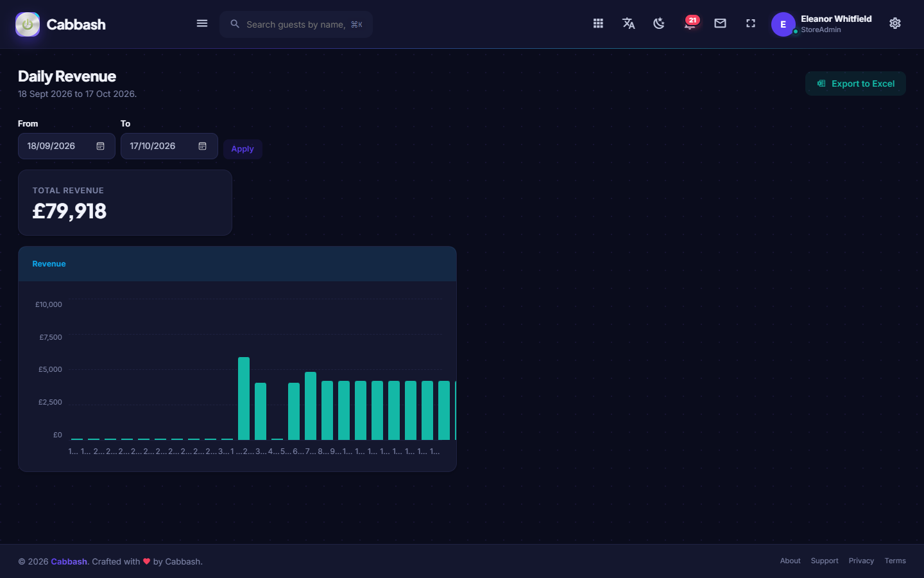The image size is (924, 578).
Task: Click the search magnifier icon
Action: click(x=235, y=24)
